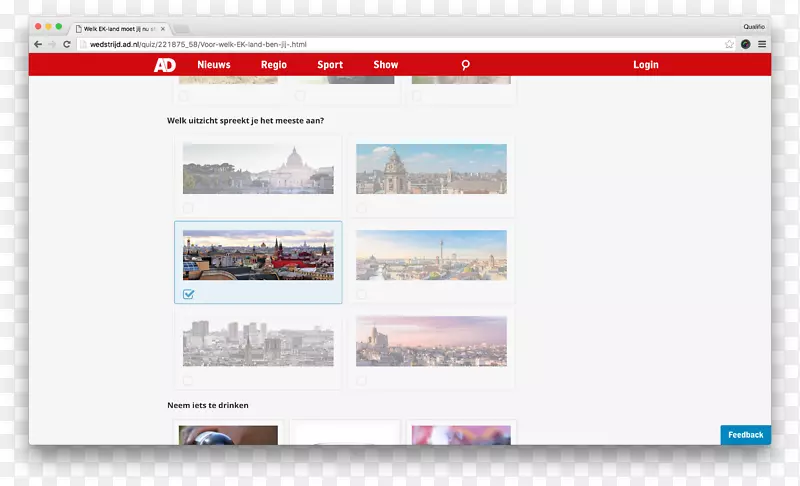Tick the checkbox under the pink sunset skyline
The height and width of the screenshot is (486, 800).
point(361,380)
